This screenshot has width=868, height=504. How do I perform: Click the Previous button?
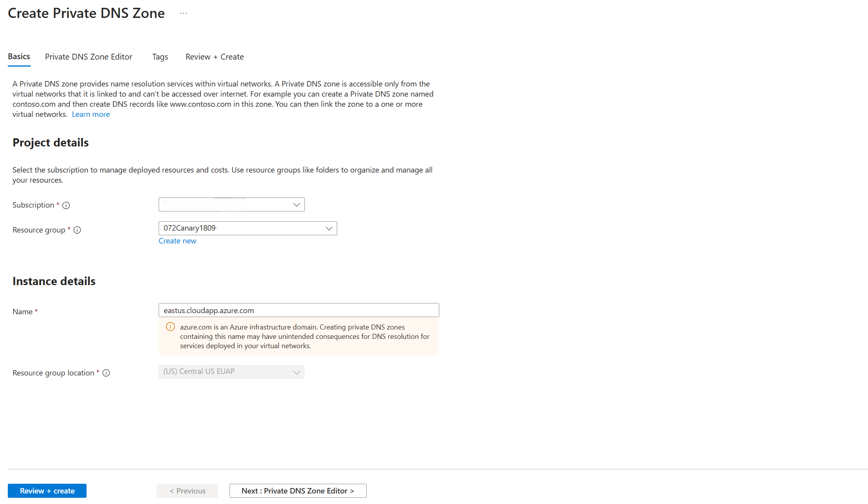[x=187, y=491]
